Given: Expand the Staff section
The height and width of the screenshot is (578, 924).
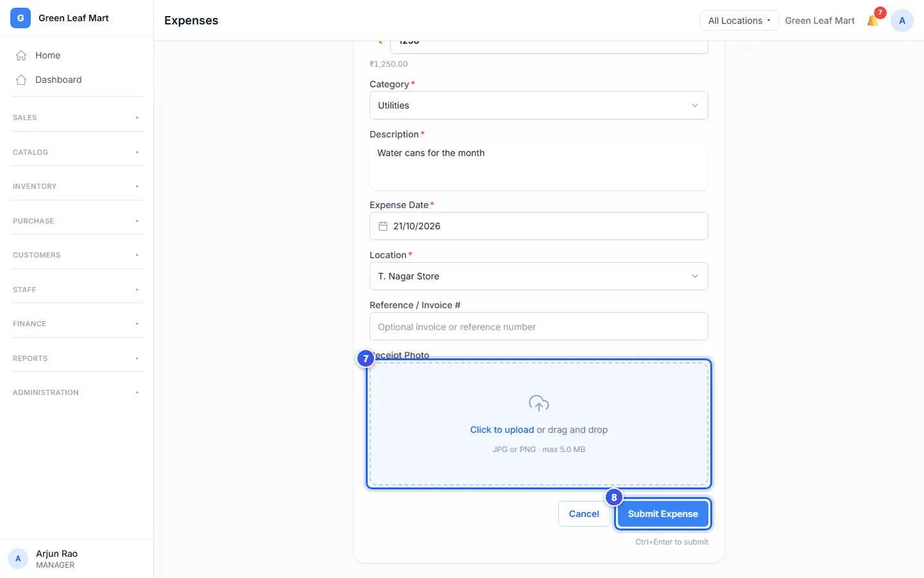Looking at the screenshot, I should coord(77,290).
